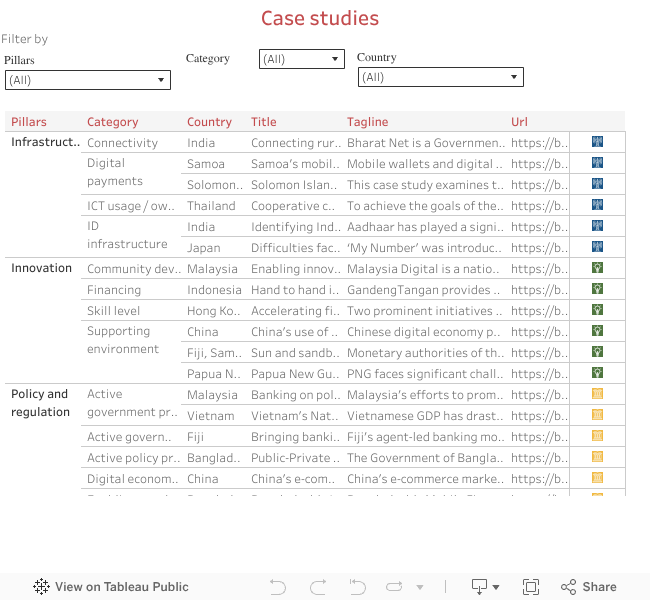Open View on Tableau Public link
The width and height of the screenshot is (650, 600).
[x=110, y=587]
